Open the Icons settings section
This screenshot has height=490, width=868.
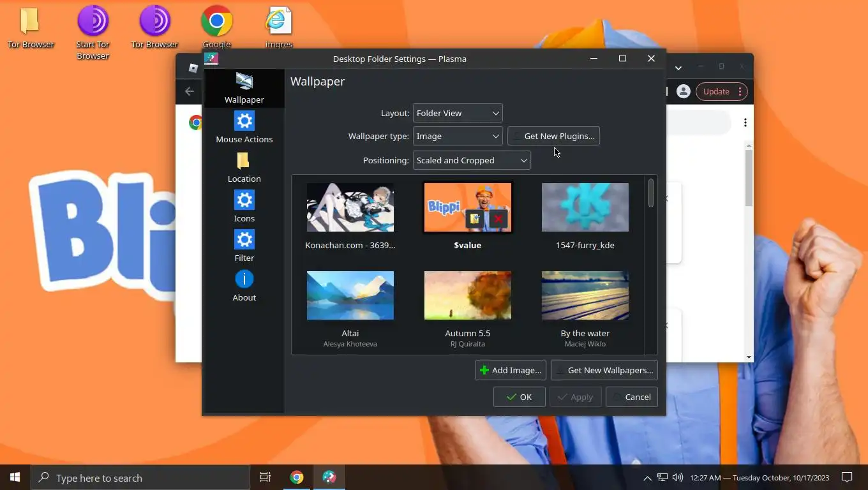pos(244,207)
